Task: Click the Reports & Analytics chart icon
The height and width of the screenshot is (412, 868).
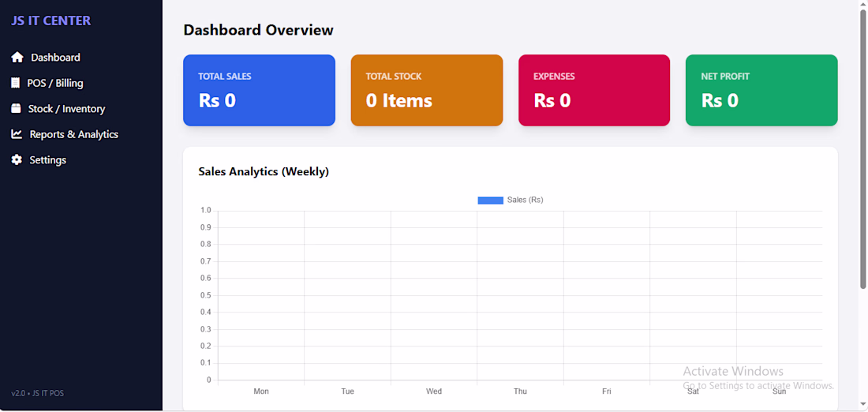Action: 17,134
